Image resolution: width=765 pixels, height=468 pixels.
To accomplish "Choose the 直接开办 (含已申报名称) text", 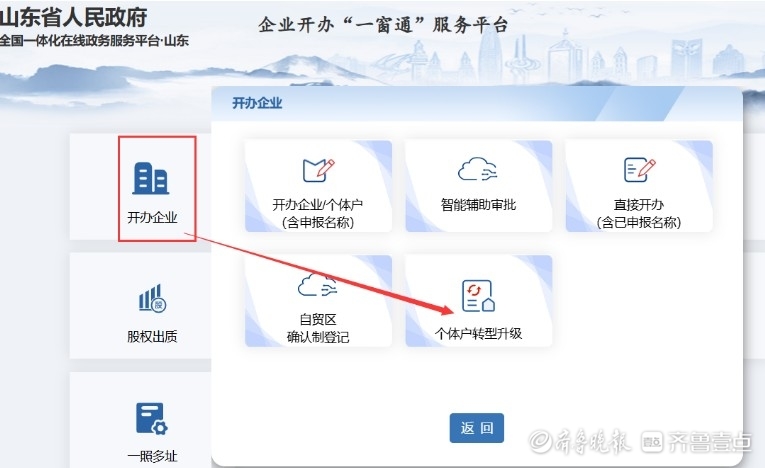I will (x=638, y=213).
